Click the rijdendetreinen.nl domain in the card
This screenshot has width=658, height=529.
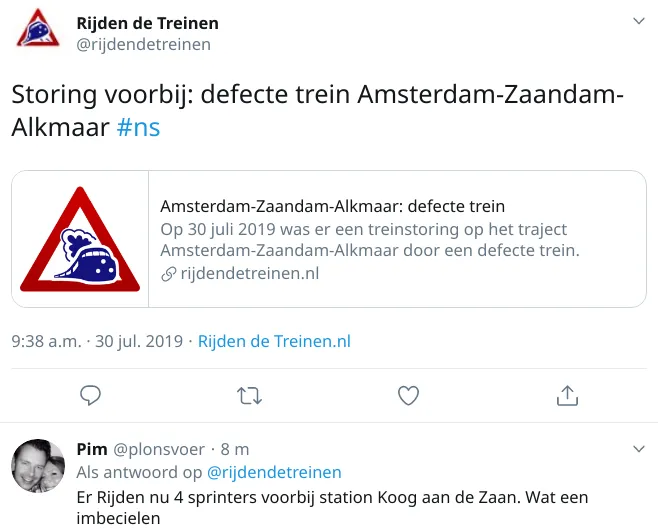[249, 273]
